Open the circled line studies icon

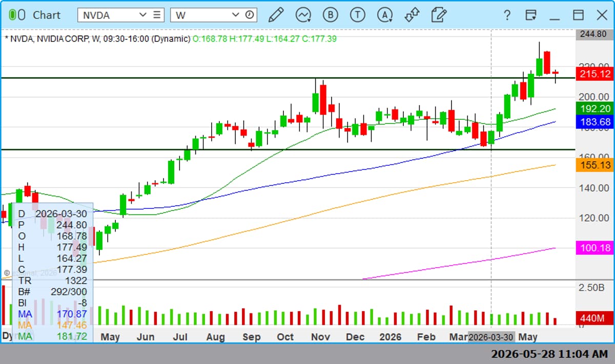pyautogui.click(x=303, y=15)
